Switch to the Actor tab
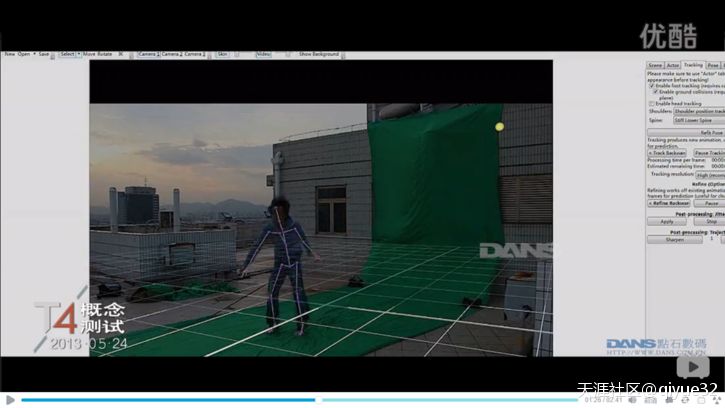This screenshot has height=408, width=725. pyautogui.click(x=673, y=65)
